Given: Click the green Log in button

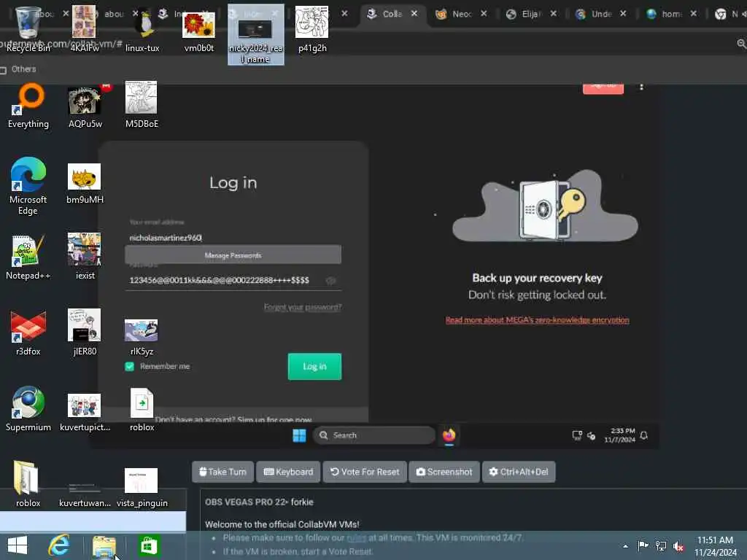Looking at the screenshot, I should [314, 366].
